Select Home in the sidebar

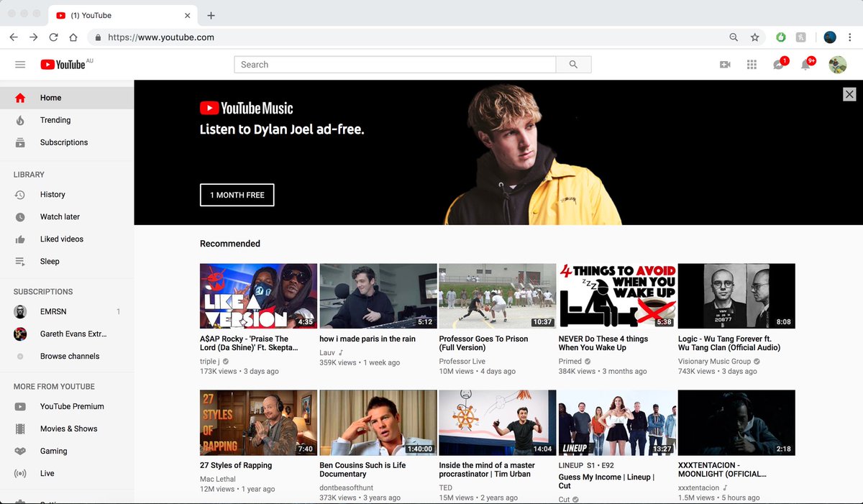point(67,98)
